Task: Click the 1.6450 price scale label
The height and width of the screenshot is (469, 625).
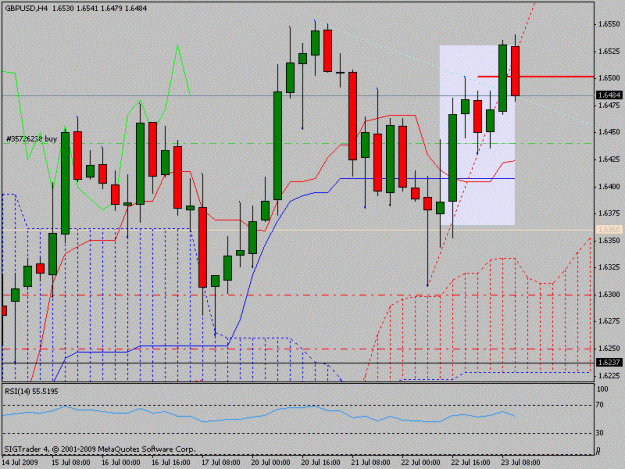Action: pyautogui.click(x=609, y=132)
